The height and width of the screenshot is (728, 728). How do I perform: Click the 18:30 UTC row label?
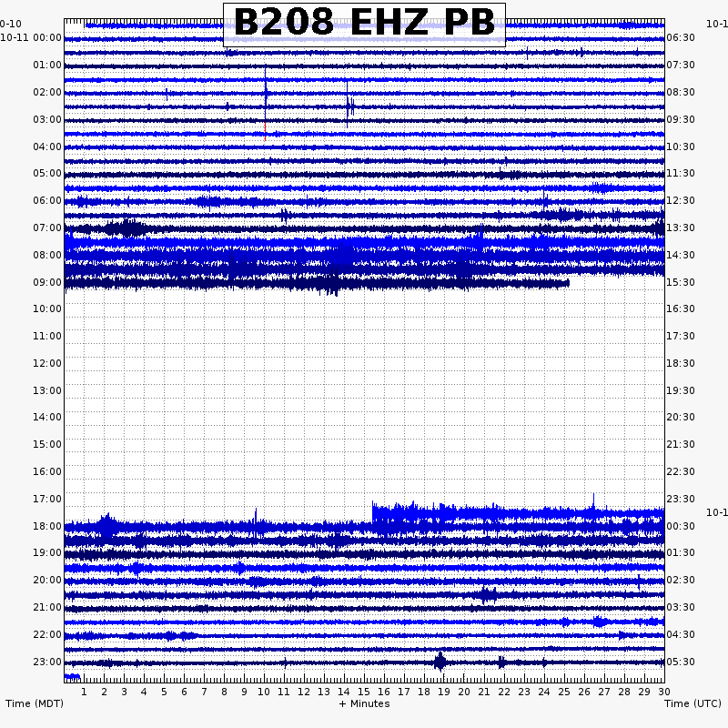pyautogui.click(x=681, y=363)
